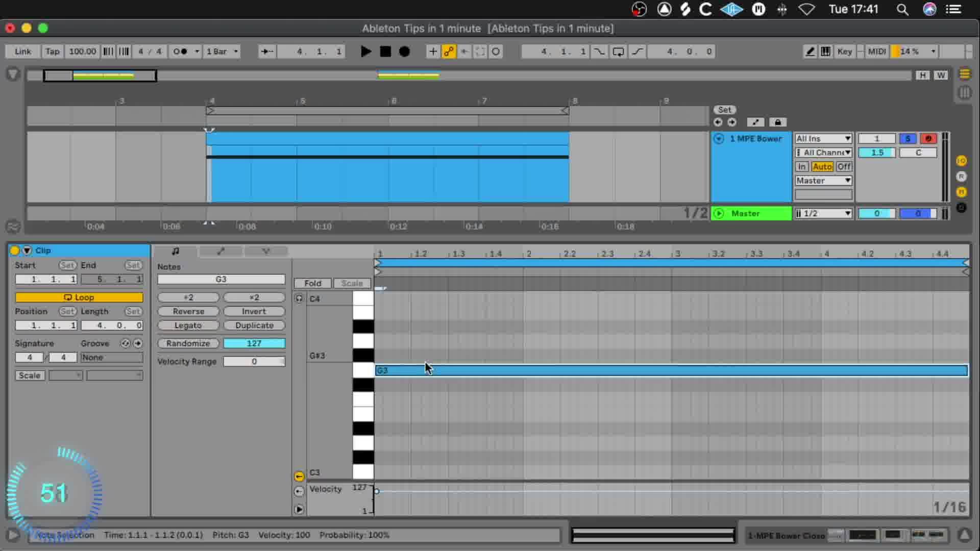Toggle the Fold button in piano roll

(x=312, y=283)
